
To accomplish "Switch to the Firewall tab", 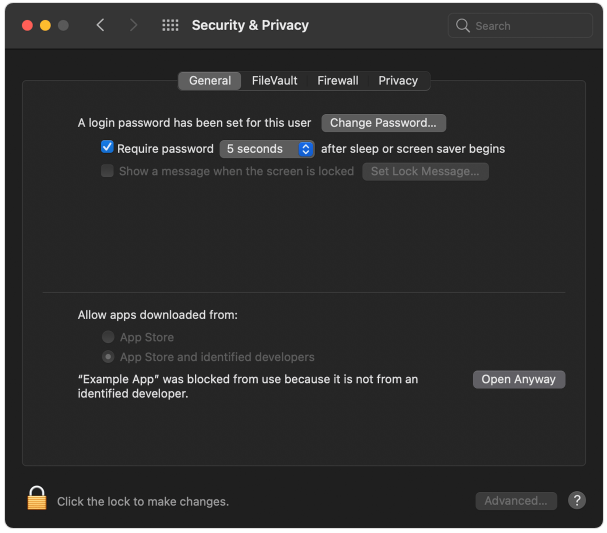I will (x=338, y=81).
